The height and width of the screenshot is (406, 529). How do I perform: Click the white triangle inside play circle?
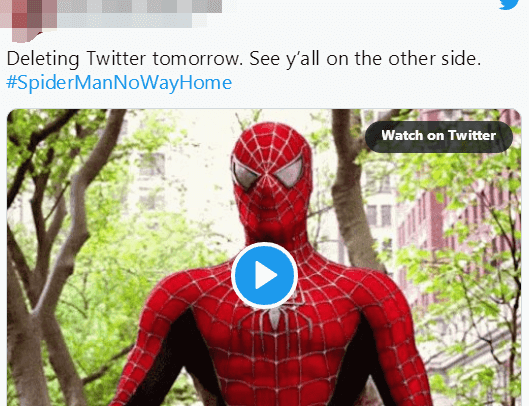pos(266,275)
